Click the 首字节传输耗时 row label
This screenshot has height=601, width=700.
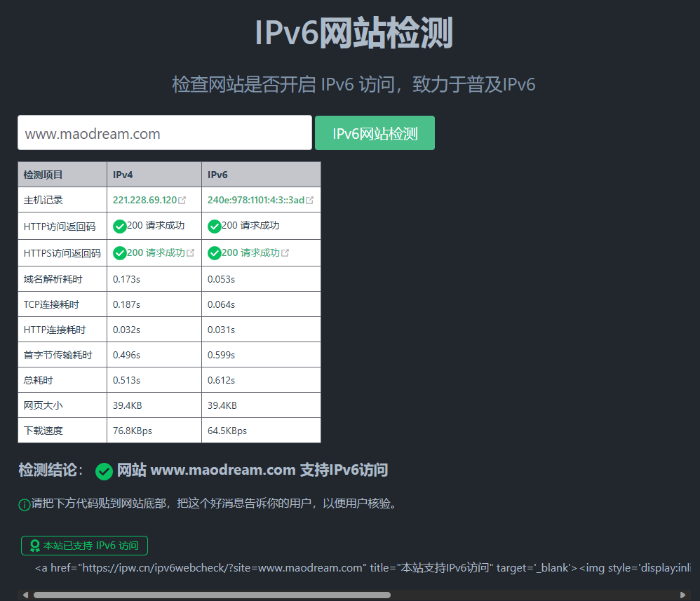[x=58, y=355]
